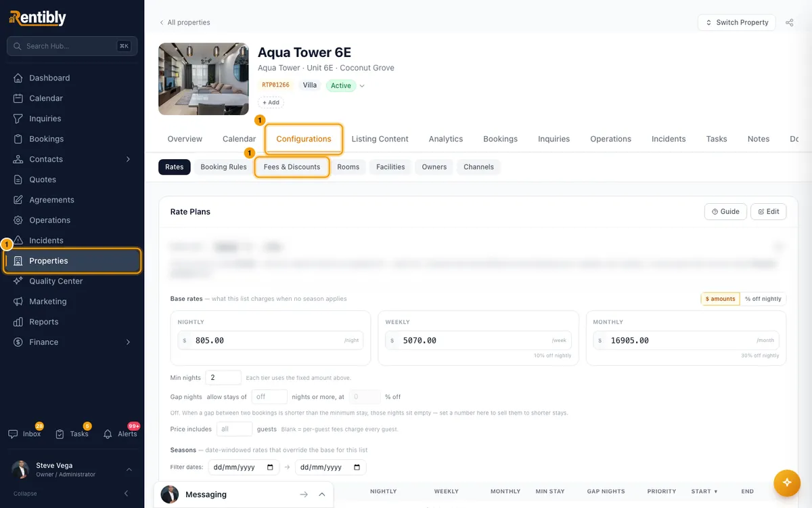Expand the Finance submenu
Viewport: 812px width, 508px height.
pos(128,342)
